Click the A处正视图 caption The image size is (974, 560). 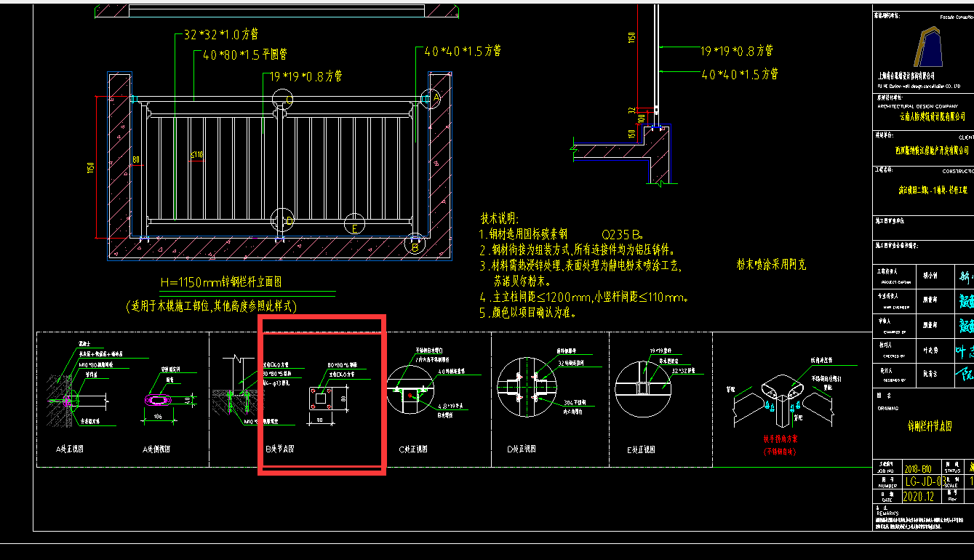point(69,449)
